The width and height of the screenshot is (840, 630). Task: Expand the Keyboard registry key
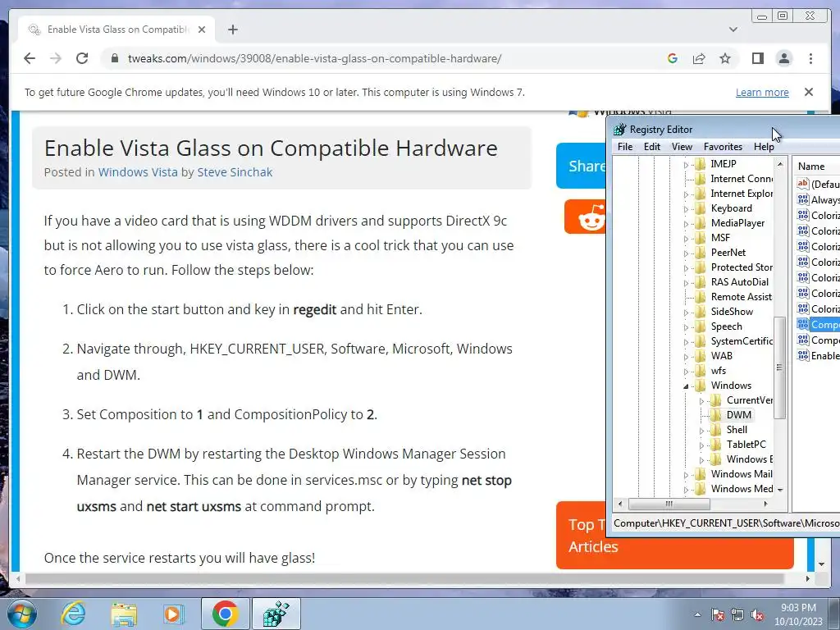687,209
